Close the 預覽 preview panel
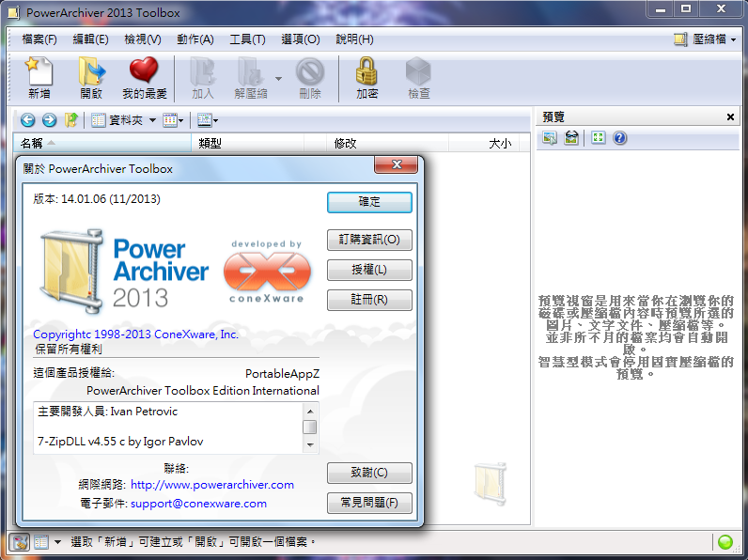This screenshot has width=748, height=560. 730,117
